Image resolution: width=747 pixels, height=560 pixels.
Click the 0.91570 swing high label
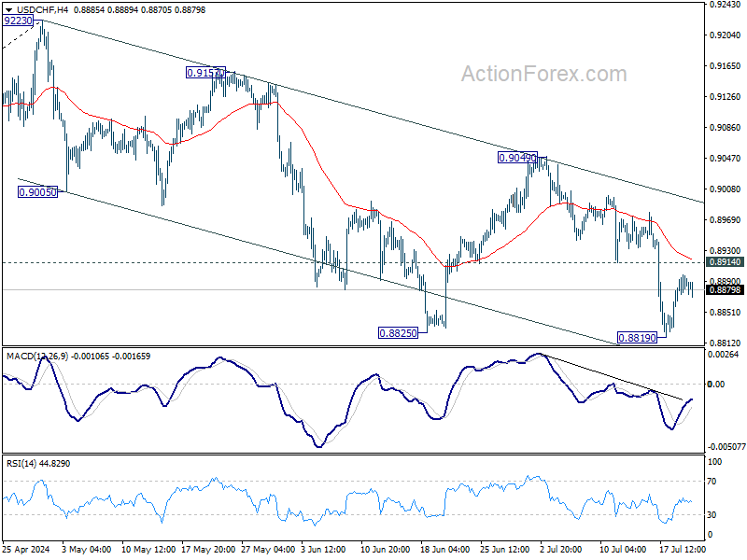(205, 73)
